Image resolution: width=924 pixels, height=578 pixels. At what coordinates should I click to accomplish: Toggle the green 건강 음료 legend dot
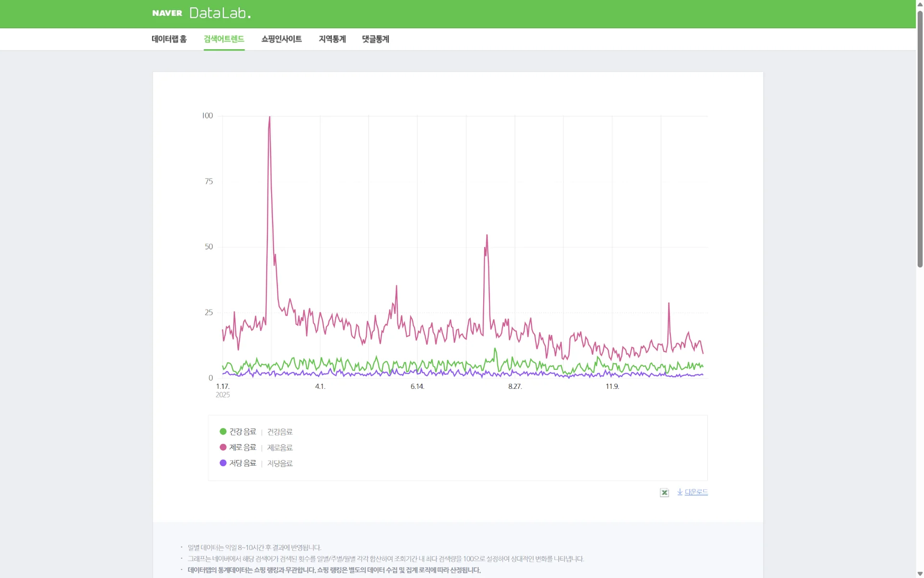223,432
